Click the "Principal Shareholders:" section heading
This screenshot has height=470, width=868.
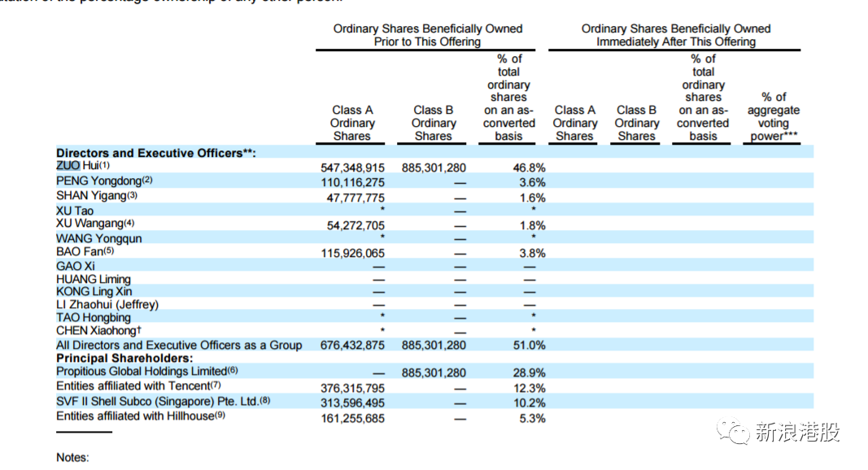click(x=124, y=358)
